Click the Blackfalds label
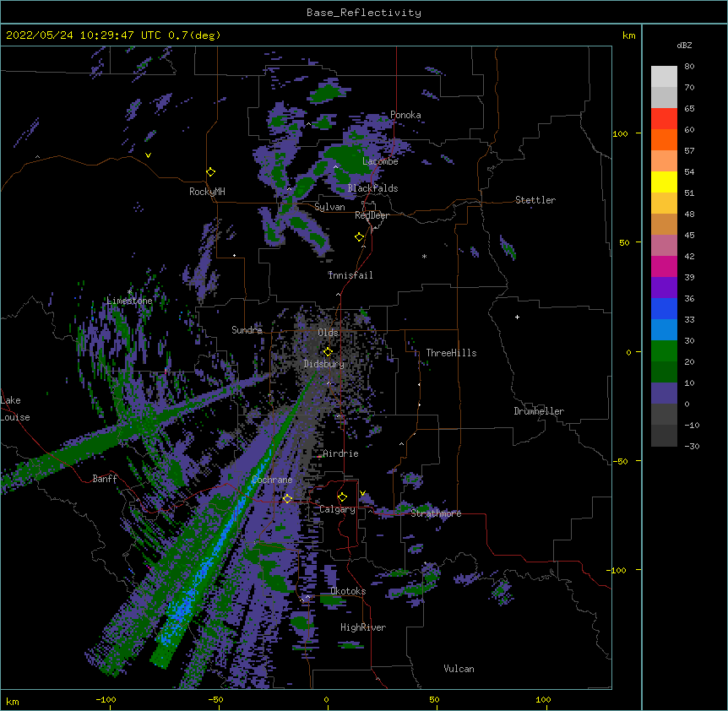Screen dimensions: 728x711 point(372,188)
